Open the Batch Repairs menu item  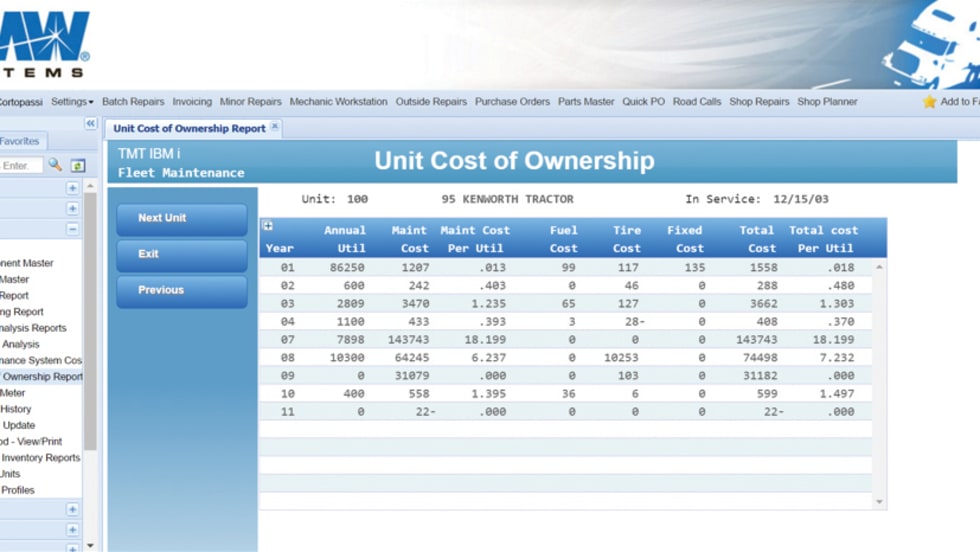[x=133, y=102]
